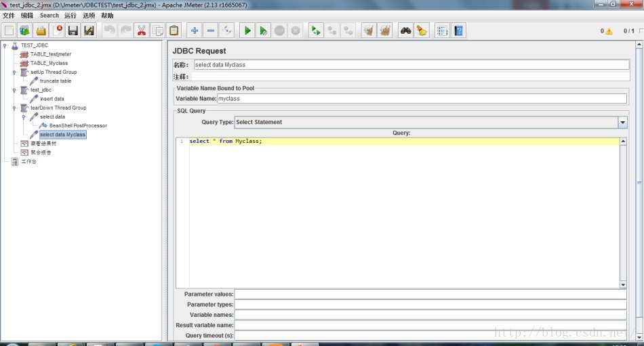The width and height of the screenshot is (644, 346).
Task: Click the 名称 name input field
Action: (x=411, y=65)
